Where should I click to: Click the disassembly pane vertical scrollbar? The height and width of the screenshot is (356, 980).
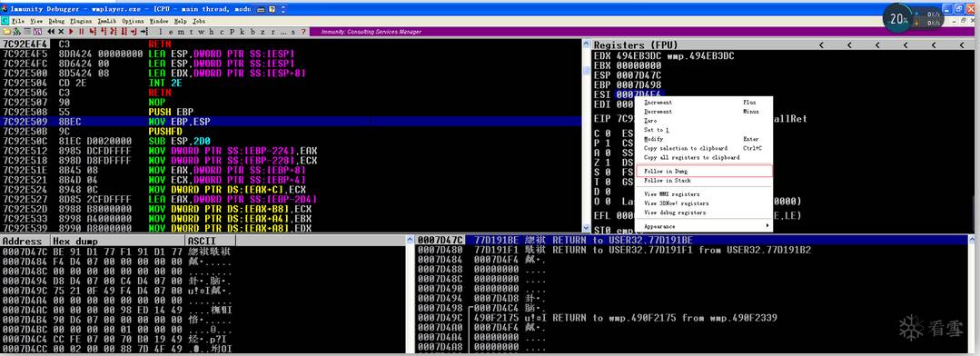(x=586, y=137)
